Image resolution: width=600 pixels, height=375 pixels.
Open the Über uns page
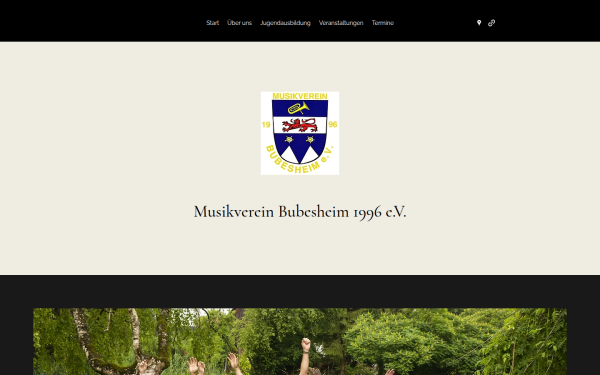pyautogui.click(x=239, y=23)
